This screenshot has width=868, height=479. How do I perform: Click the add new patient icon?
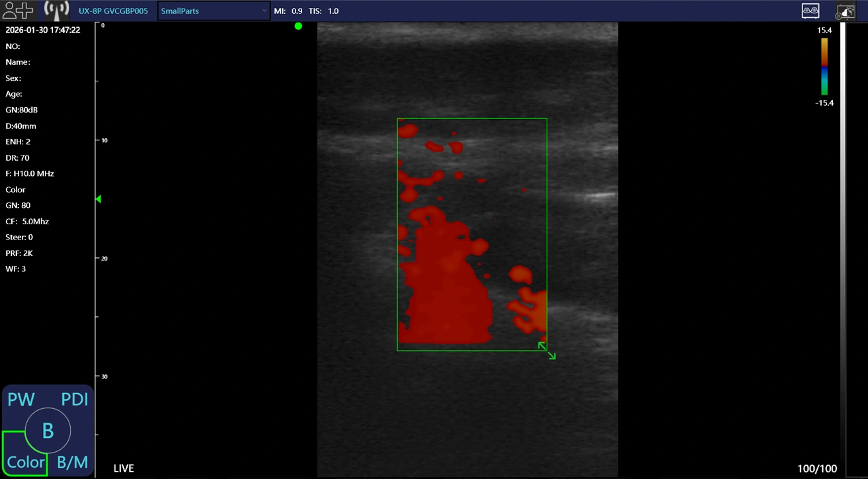pyautogui.click(x=18, y=11)
